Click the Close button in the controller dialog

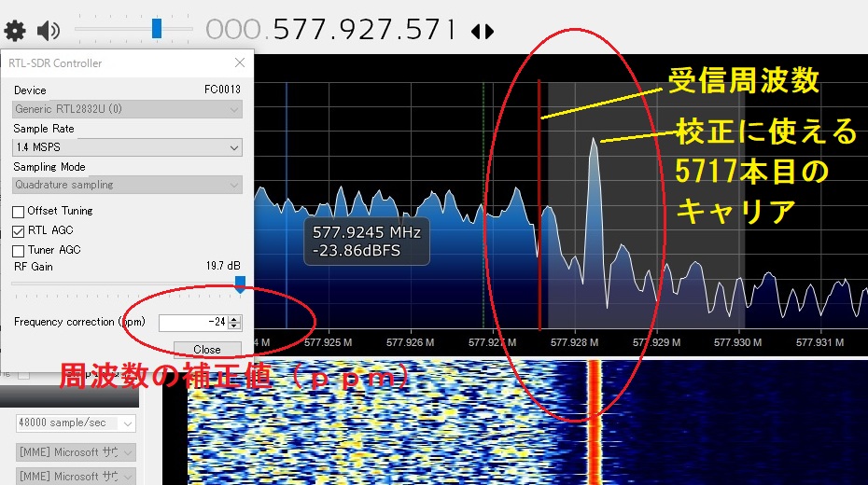207,350
